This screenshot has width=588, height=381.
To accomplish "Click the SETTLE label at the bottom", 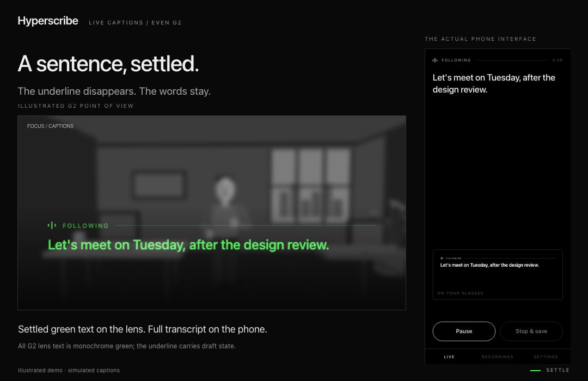I will (x=558, y=370).
